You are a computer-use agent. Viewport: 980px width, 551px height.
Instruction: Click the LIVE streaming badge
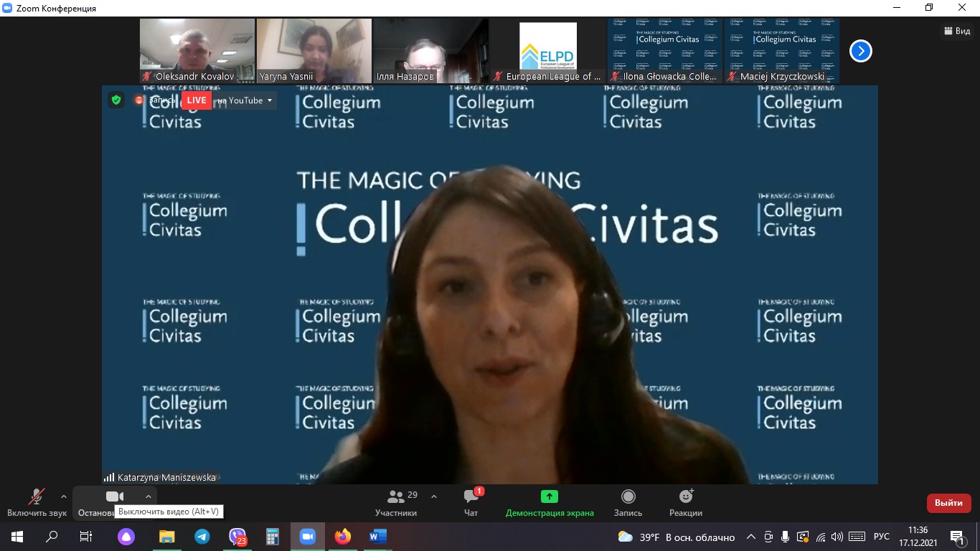[197, 100]
